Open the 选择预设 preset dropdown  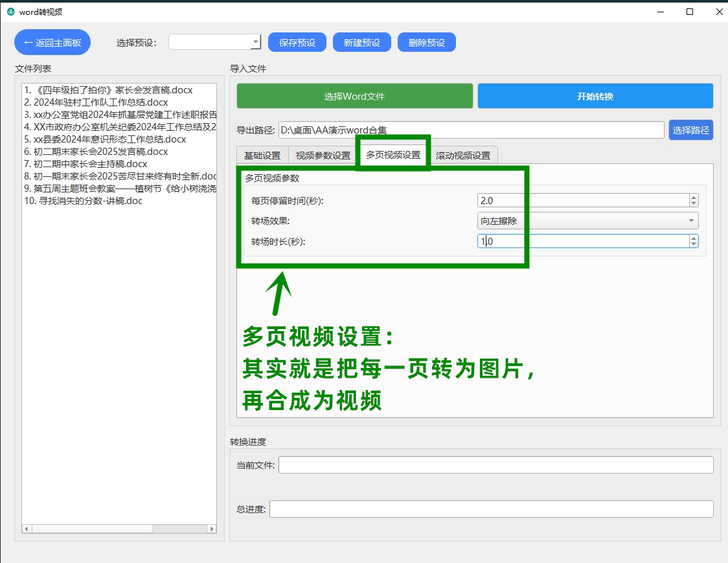214,41
